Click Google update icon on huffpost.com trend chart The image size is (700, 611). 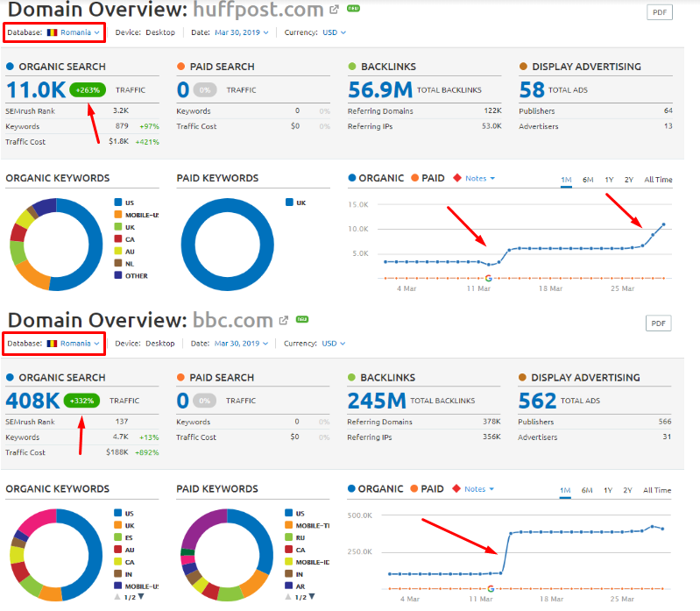point(488,278)
